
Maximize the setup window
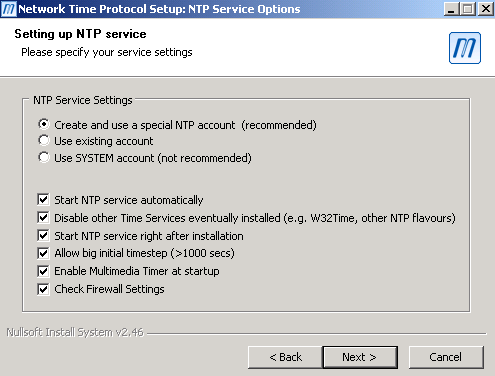pos(468,9)
